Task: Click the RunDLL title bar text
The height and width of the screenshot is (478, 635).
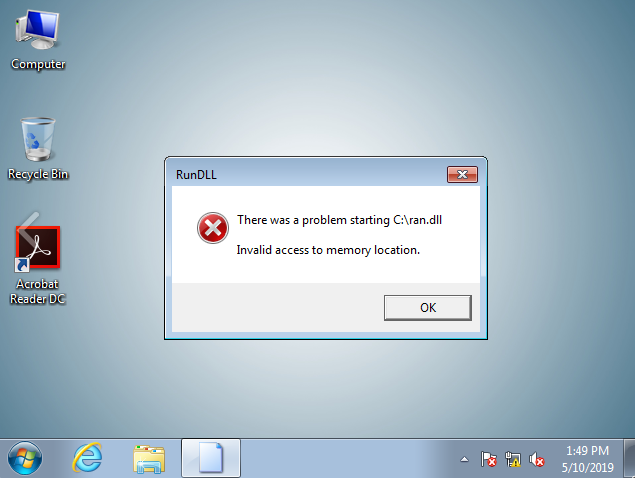Action: 196,175
